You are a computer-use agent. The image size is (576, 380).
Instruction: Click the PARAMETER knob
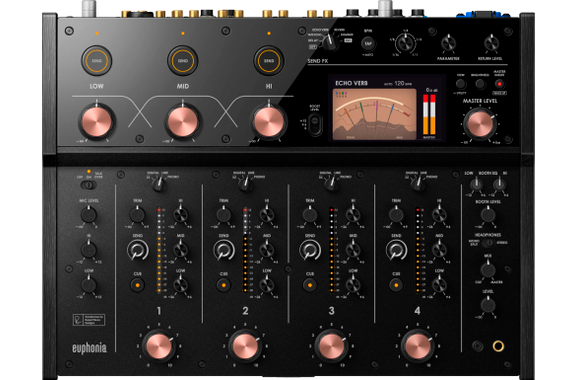pyautogui.click(x=448, y=43)
